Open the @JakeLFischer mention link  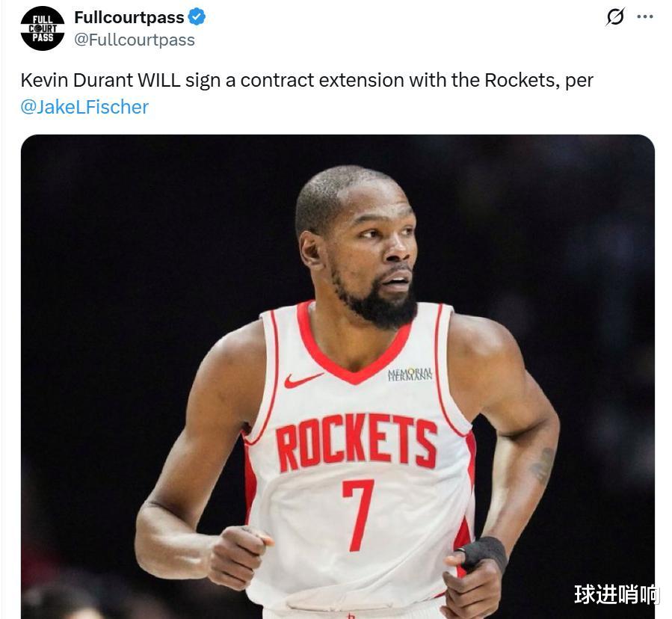pos(84,107)
